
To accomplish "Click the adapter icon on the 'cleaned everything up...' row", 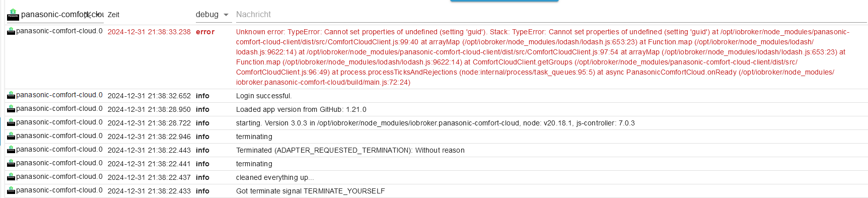I will pyautogui.click(x=11, y=177).
